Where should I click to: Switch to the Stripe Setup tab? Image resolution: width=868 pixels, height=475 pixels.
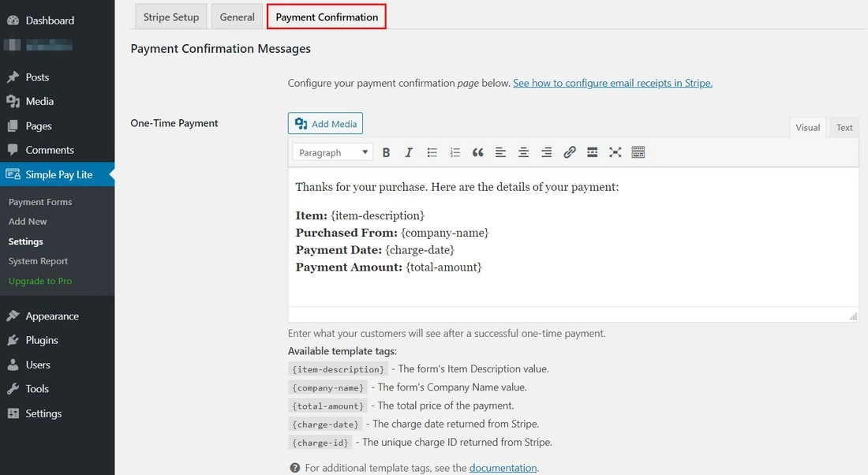tap(171, 17)
